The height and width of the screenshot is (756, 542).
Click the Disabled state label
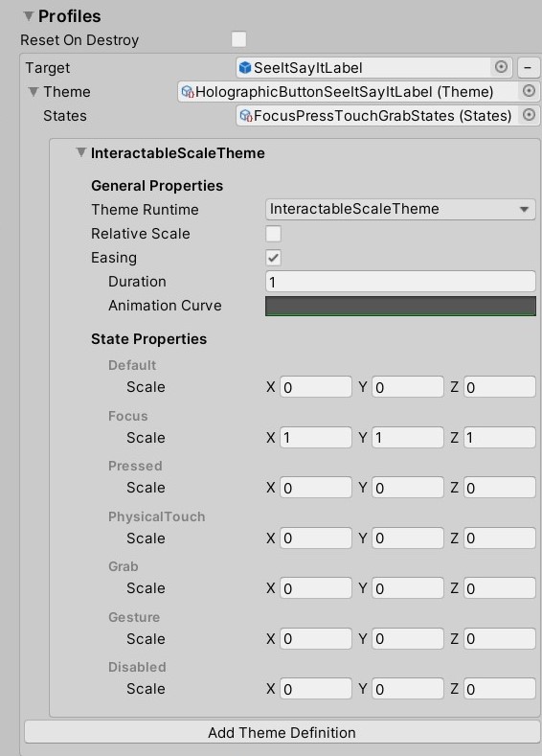(x=137, y=667)
